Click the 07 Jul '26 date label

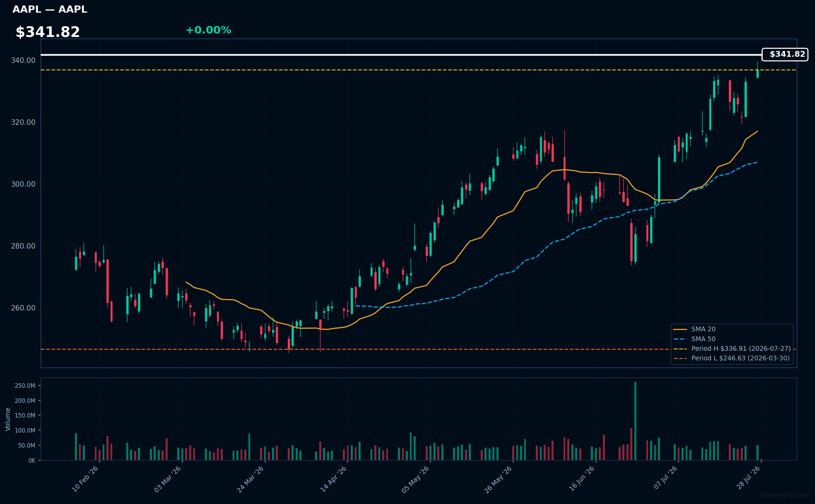[x=665, y=477]
